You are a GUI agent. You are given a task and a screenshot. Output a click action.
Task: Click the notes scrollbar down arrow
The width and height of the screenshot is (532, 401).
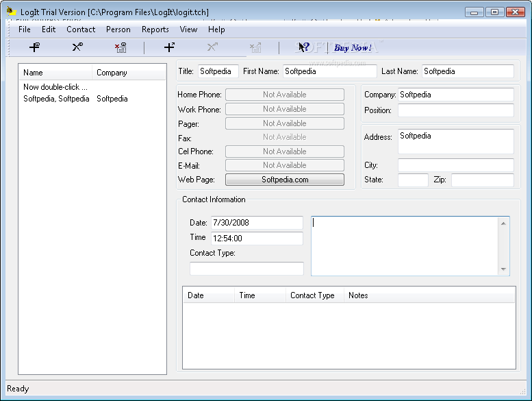[x=503, y=269]
